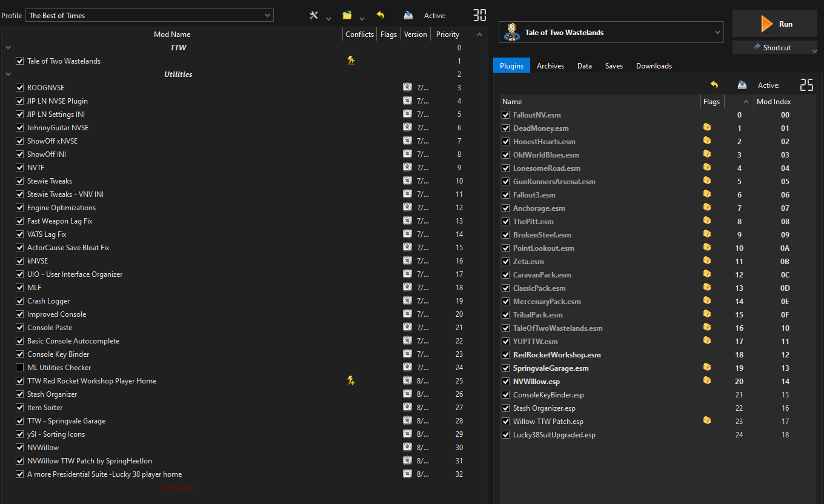Enable the ML Utilities Checker mod
Screen dimensions: 824x504
pos(20,368)
